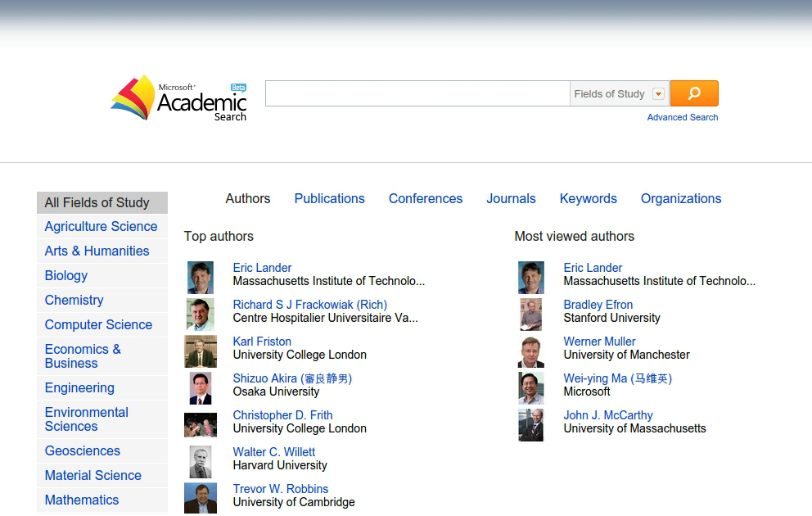Open Shizuo Akira author profile
Viewport: 812px width, 516px height.
pyautogui.click(x=292, y=378)
